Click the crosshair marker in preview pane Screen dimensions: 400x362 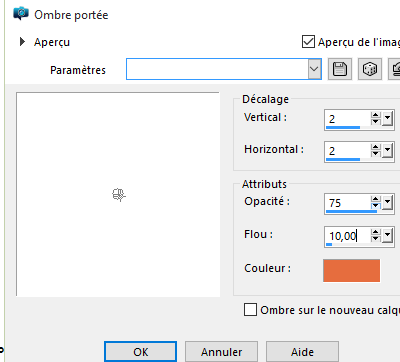(x=119, y=195)
